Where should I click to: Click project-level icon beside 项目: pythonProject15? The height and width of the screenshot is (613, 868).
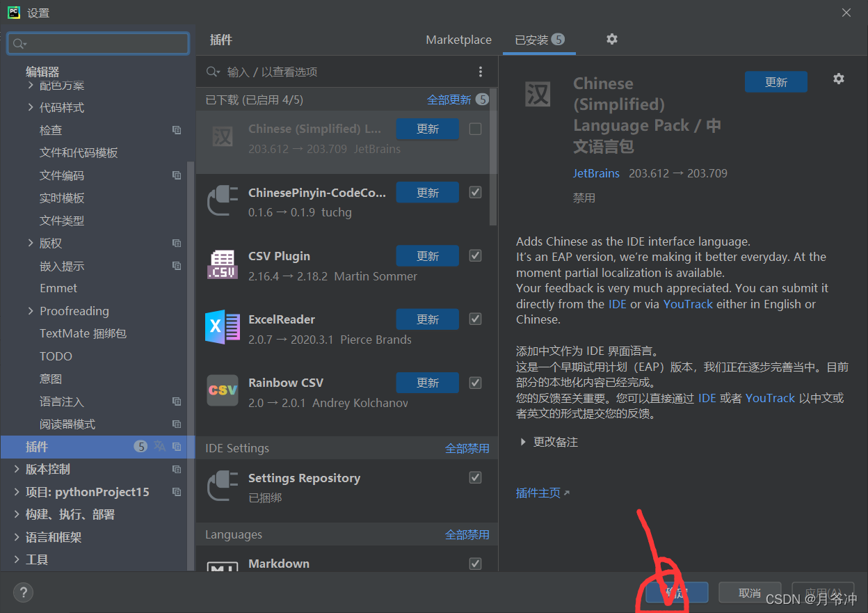[177, 492]
